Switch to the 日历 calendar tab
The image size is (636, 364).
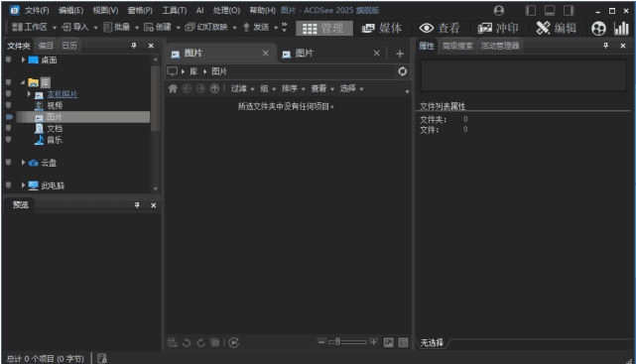pyautogui.click(x=69, y=46)
